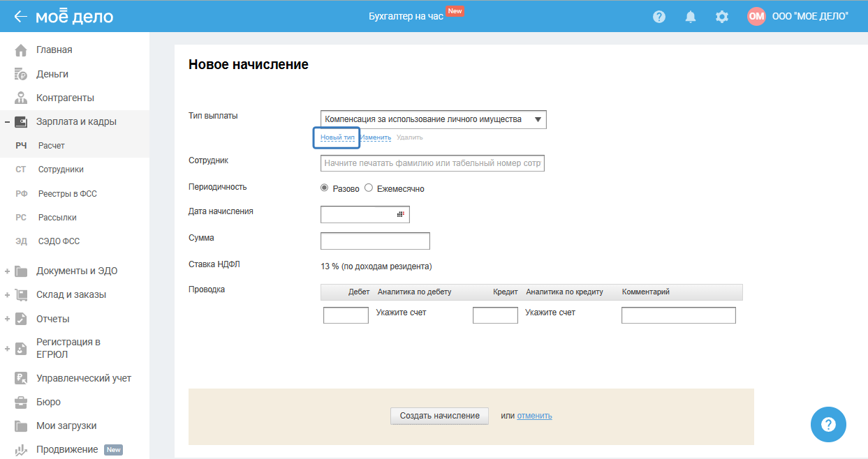
Task: Expand the Регистрация в ЕГРЮЛ section
Action: [7, 348]
